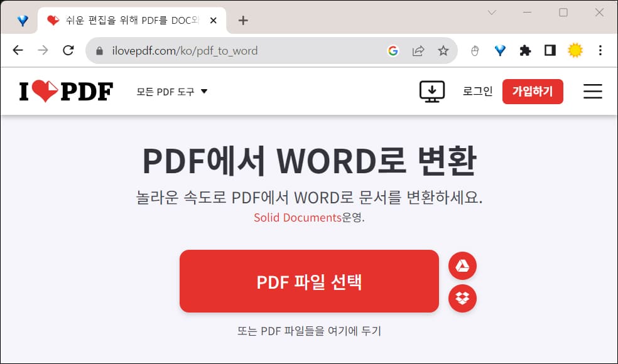The image size is (618, 364).
Task: Click the sun theme extension icon
Action: 575,50
